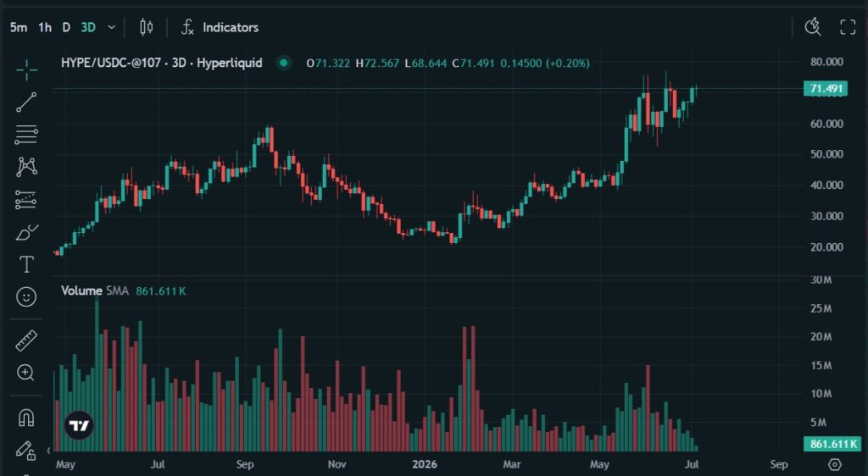Viewport: 868px width, 476px height.
Task: Activate the zoom in tool
Action: point(26,373)
